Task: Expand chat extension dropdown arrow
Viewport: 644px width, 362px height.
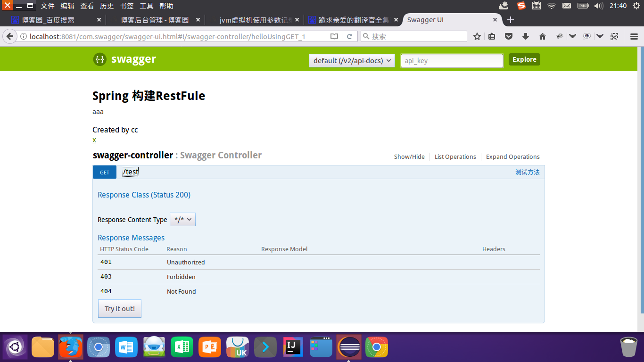Action: click(x=600, y=36)
